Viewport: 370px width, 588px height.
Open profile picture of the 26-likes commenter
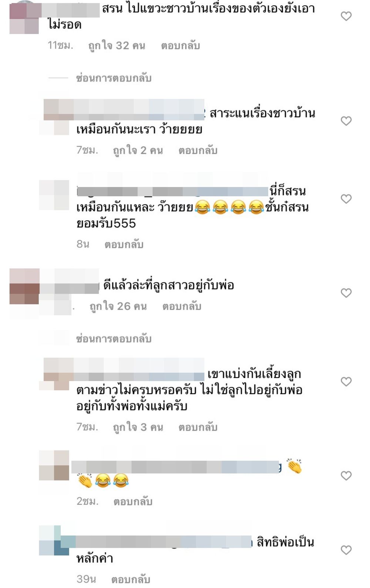click(x=24, y=286)
